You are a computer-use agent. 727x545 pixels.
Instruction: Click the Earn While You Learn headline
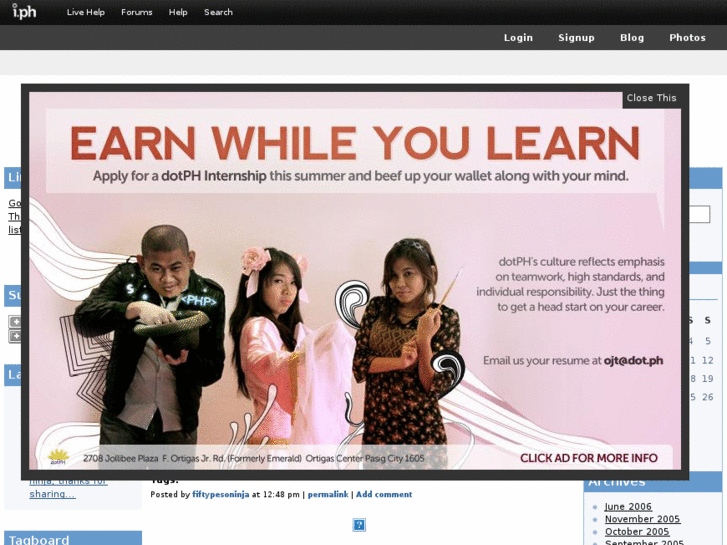click(355, 143)
